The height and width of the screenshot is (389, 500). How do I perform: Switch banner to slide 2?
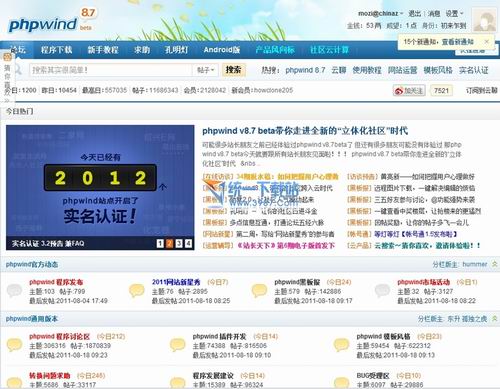[169, 244]
